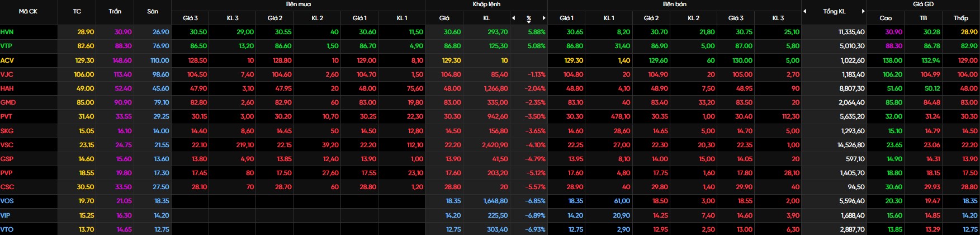The height and width of the screenshot is (235, 980).
Task: Select VSC's matched volume 2,420,90
Action: 495,145
